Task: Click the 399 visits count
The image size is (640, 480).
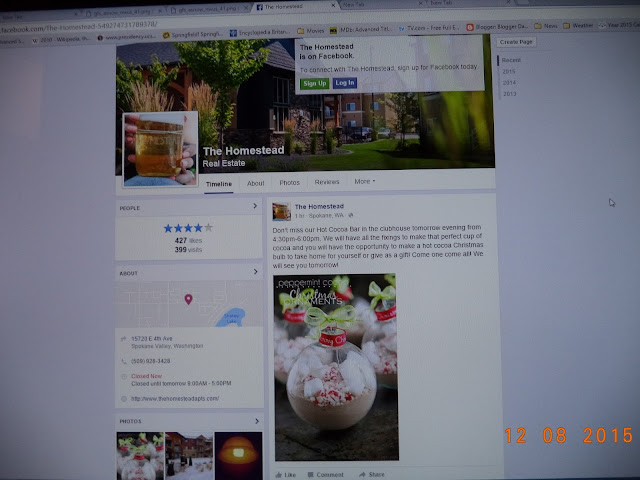Action: click(x=188, y=249)
